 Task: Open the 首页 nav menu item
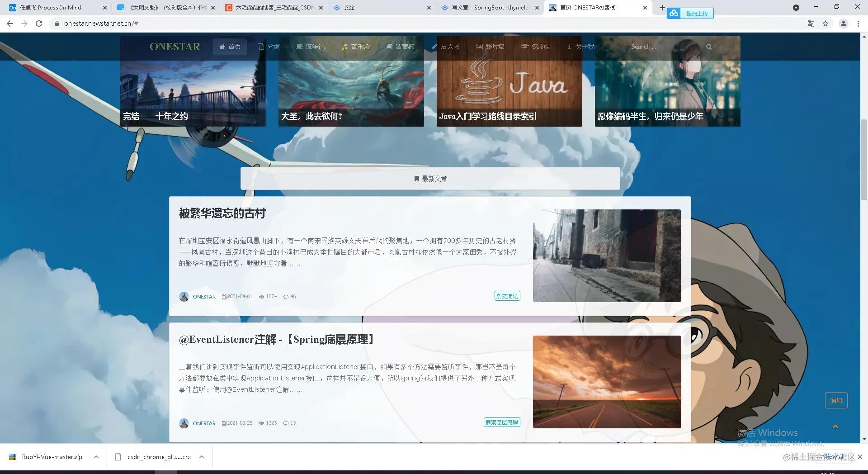[230, 47]
